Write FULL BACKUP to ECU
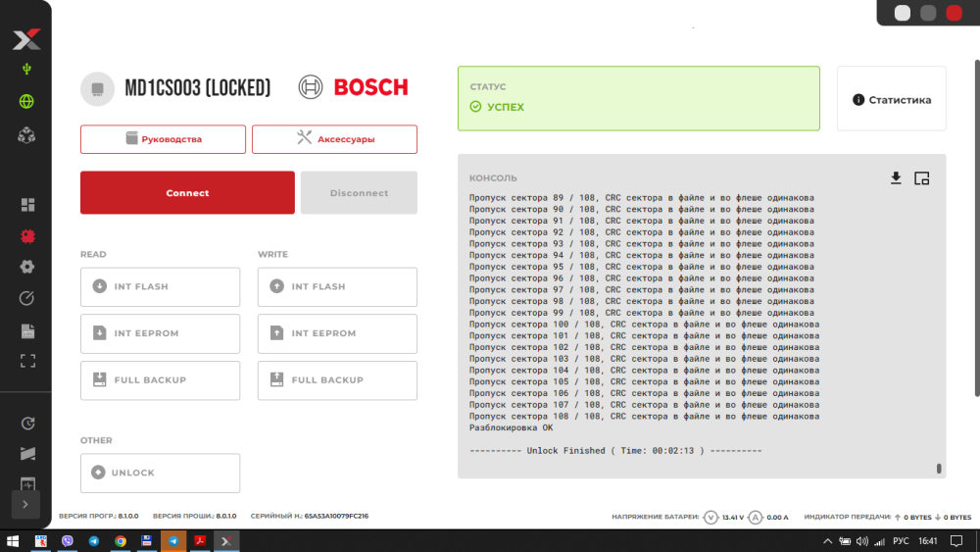Image resolution: width=980 pixels, height=552 pixels. pyautogui.click(x=337, y=380)
